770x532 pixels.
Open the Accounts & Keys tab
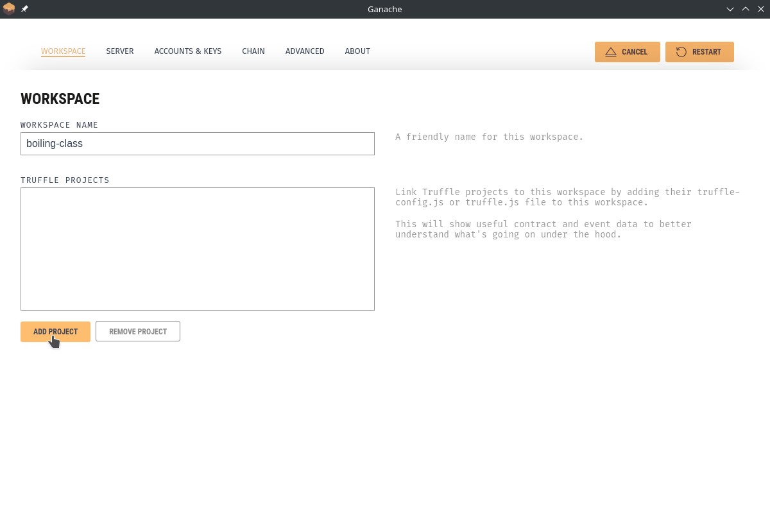(x=188, y=51)
